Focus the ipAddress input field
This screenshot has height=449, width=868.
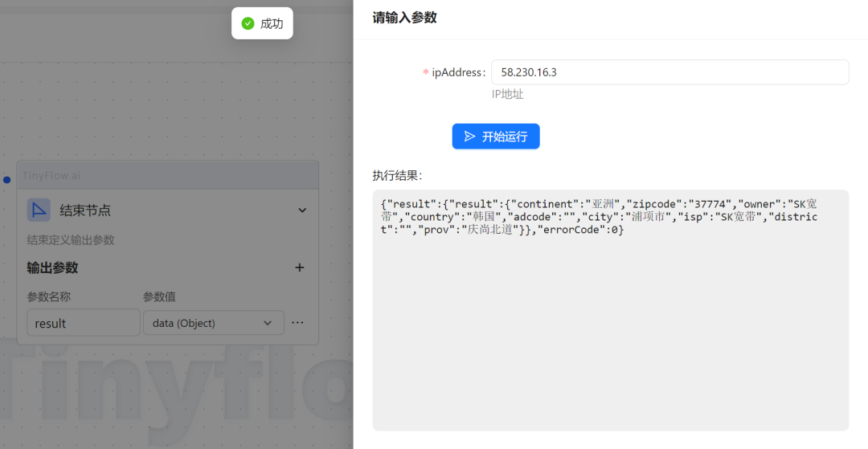669,72
